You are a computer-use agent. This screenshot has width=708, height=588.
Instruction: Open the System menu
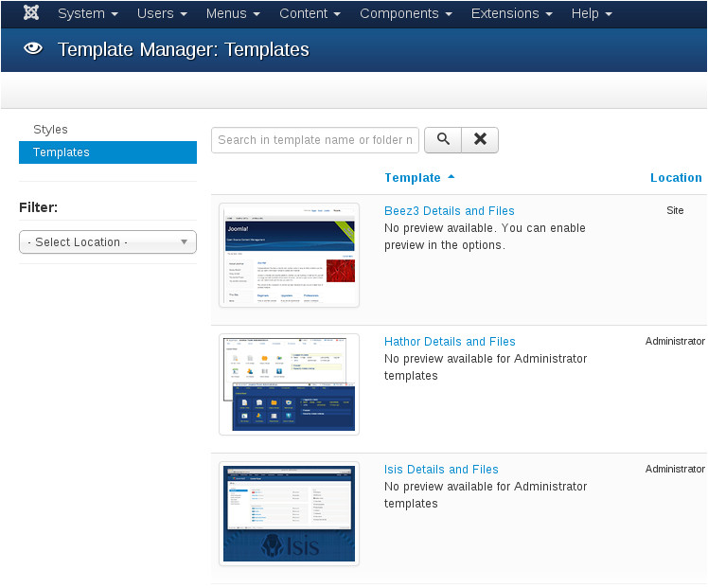(x=88, y=13)
